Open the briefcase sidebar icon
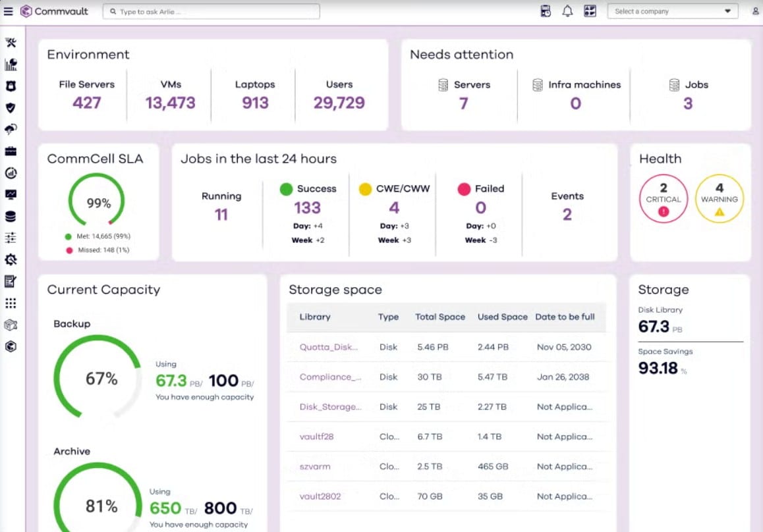This screenshot has height=532, width=763. [x=11, y=151]
